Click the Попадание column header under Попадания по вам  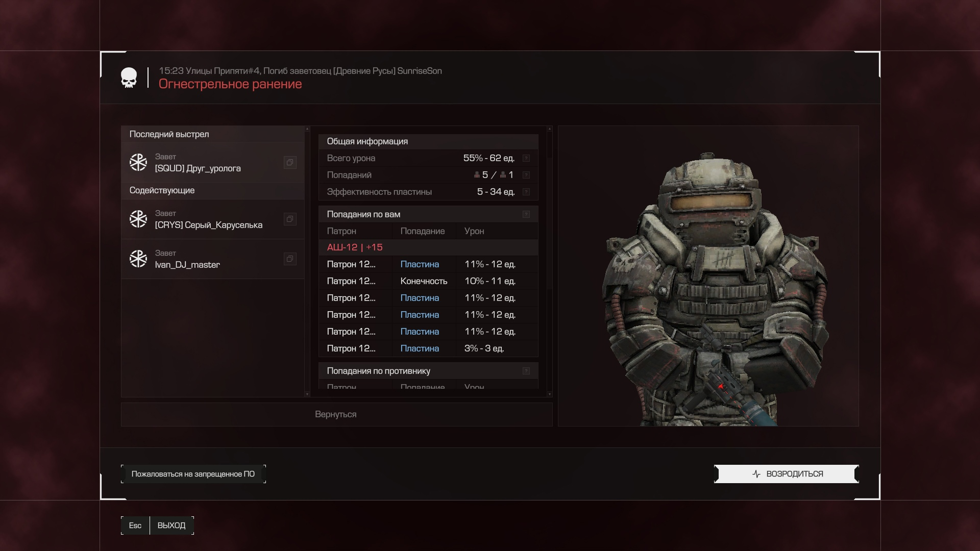[423, 231]
